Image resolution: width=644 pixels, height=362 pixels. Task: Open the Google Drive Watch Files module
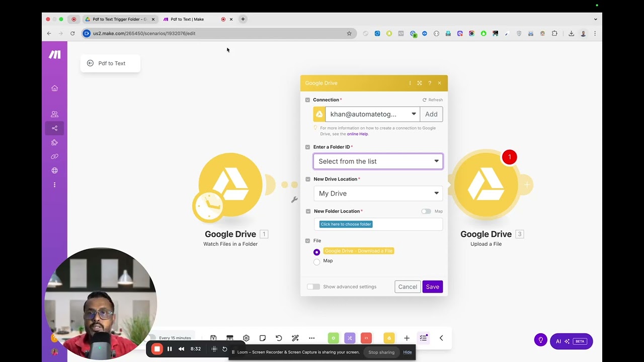click(x=230, y=185)
